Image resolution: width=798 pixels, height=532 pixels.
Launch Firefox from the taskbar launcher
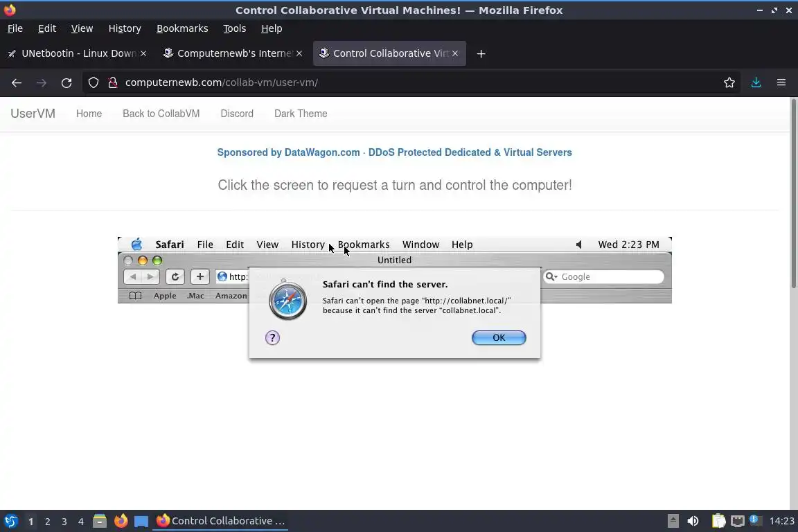coord(121,521)
